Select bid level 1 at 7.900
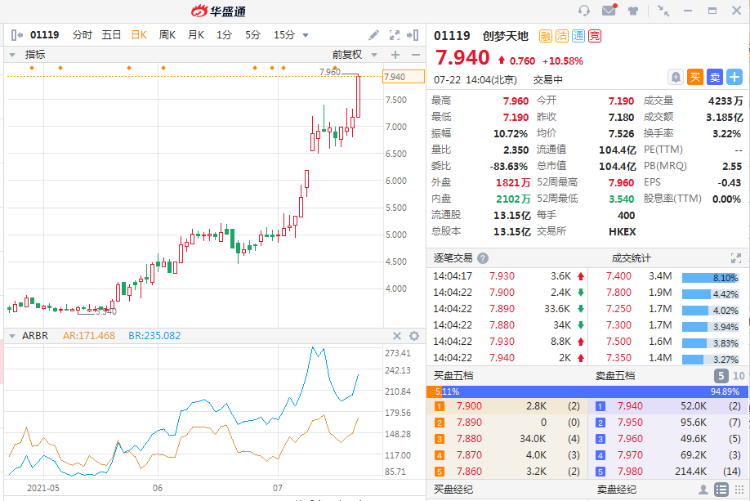The height and width of the screenshot is (501, 750). coord(508,406)
